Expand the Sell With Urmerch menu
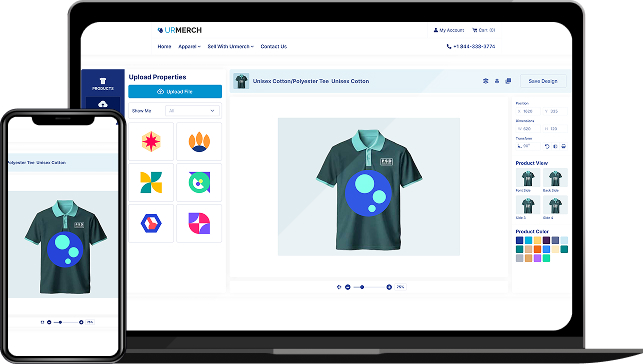 tap(230, 47)
